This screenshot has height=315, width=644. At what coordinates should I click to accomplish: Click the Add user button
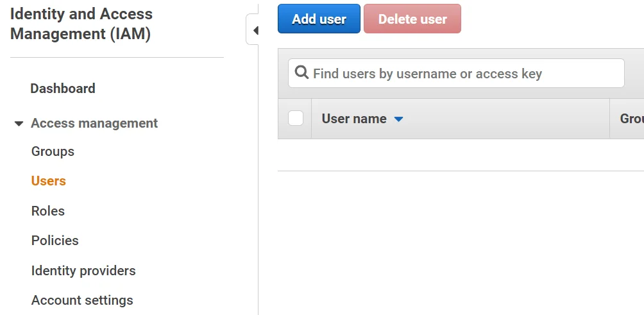(x=319, y=19)
